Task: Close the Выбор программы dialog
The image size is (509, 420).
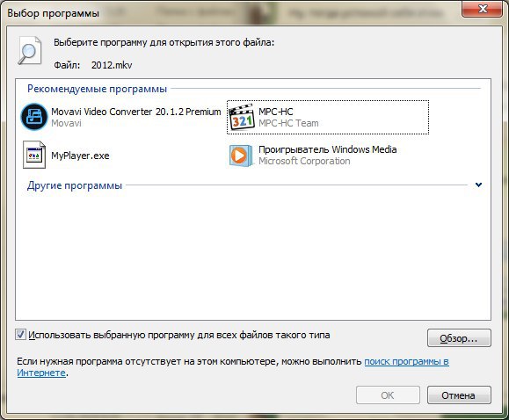Action: pos(483,9)
